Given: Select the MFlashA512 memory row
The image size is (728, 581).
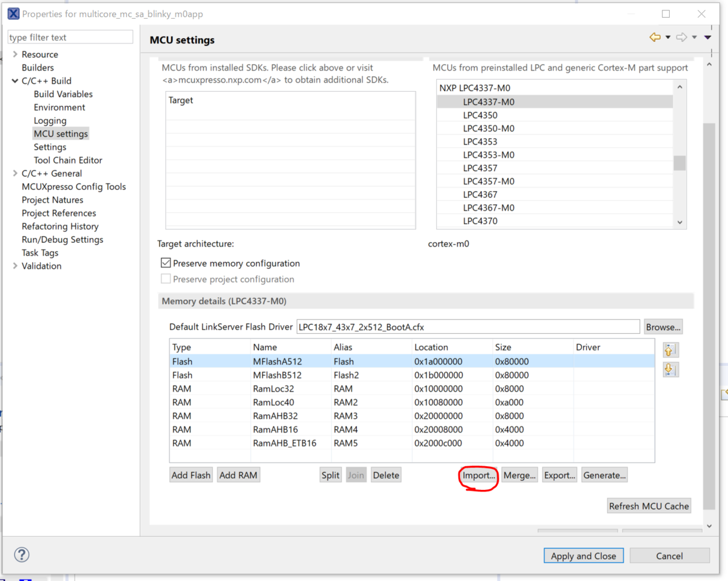Looking at the screenshot, I should click(412, 361).
